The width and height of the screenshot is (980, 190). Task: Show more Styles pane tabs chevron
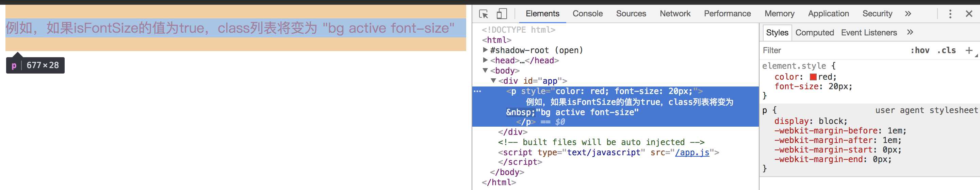pos(910,32)
